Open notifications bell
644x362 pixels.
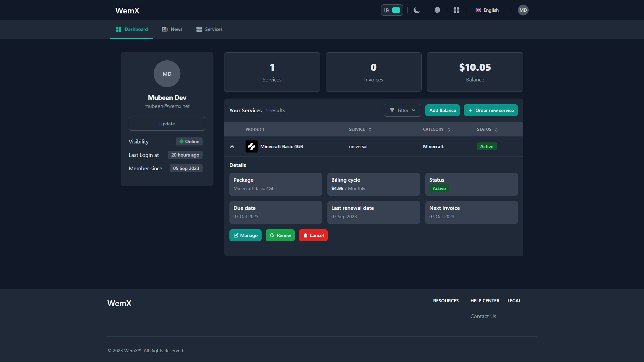tap(437, 10)
